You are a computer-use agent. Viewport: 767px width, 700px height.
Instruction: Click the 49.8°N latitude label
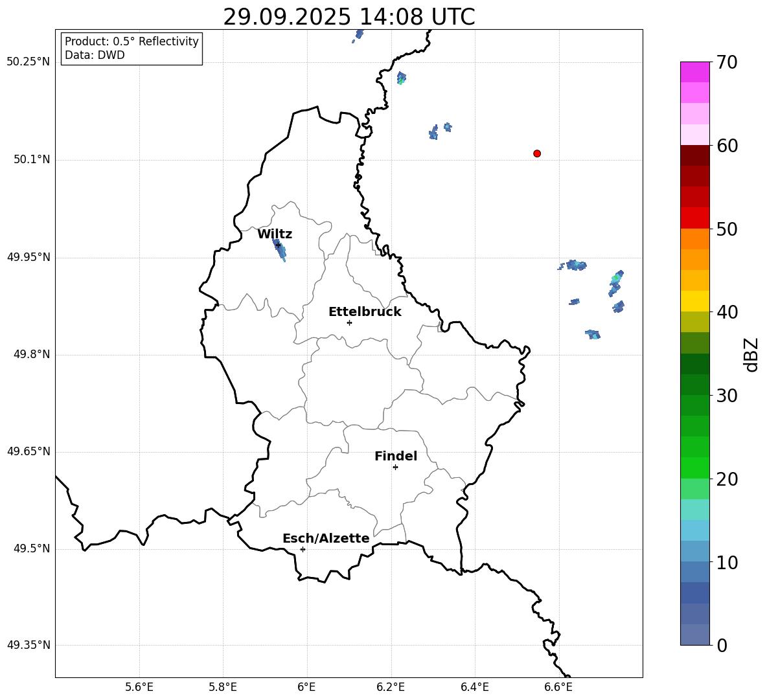[x=31, y=354]
